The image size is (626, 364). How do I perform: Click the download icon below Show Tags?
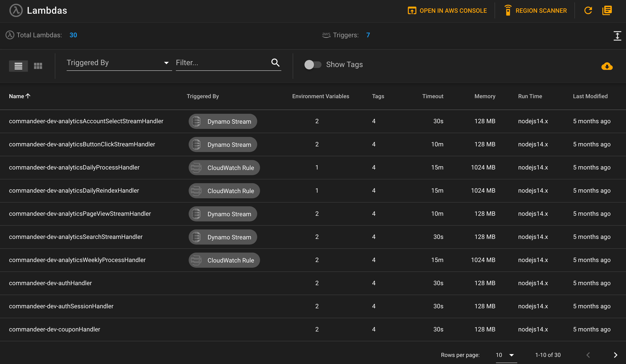[x=606, y=66]
